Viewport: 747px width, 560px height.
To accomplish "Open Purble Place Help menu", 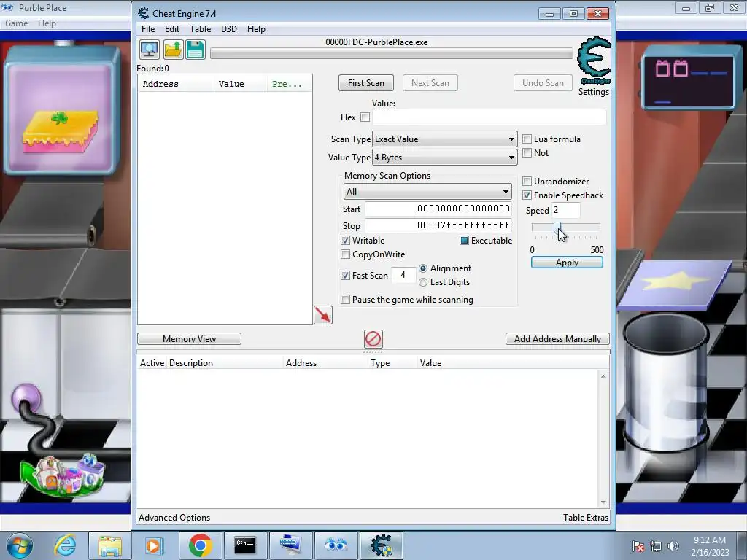I will tap(47, 23).
